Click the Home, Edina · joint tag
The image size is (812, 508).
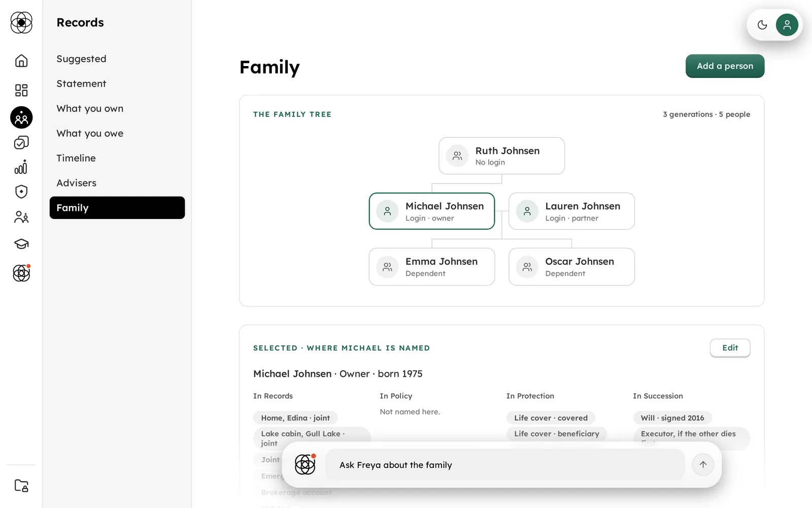295,418
